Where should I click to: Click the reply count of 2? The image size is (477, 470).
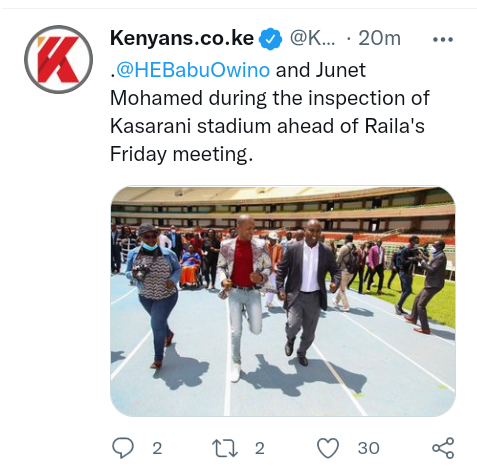157,448
